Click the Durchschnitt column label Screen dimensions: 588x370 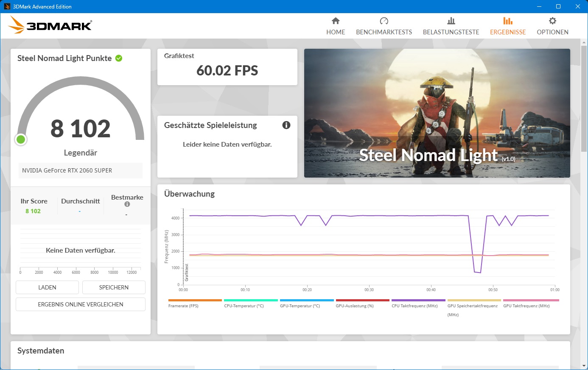coord(80,201)
